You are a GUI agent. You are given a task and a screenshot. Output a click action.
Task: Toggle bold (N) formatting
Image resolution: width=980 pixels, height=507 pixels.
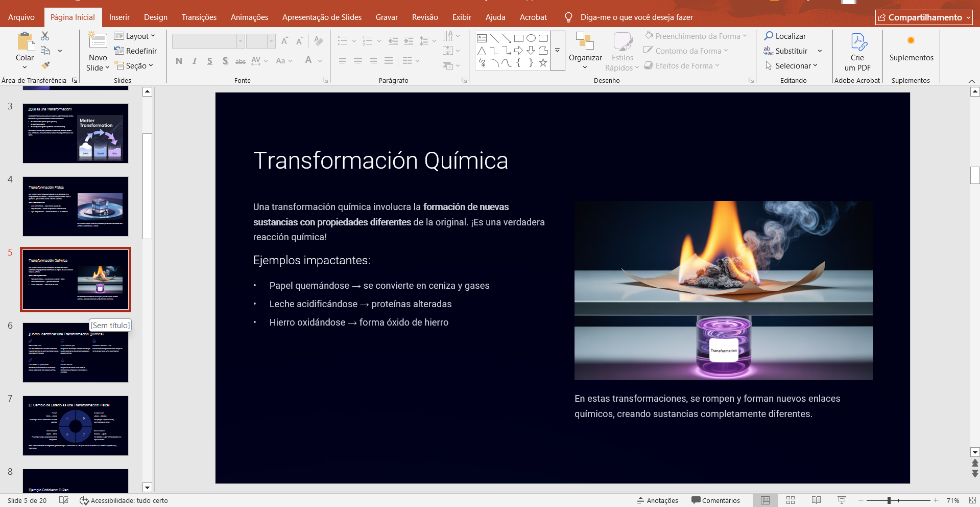[179, 61]
